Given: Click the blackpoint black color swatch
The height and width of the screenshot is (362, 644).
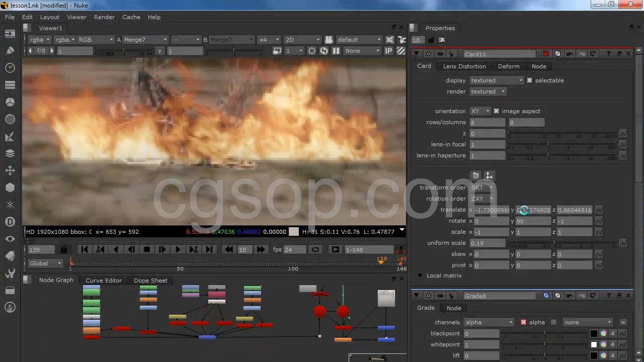Looking at the screenshot, I should 594,333.
